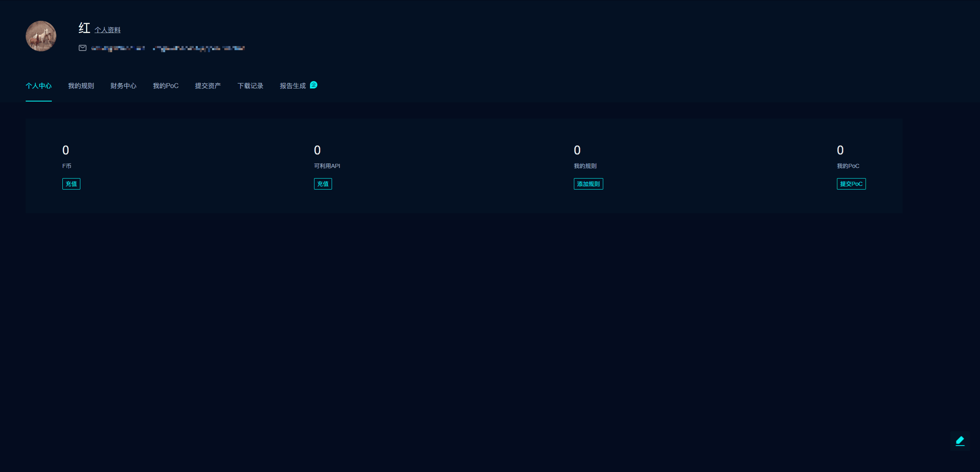
Task: Click the username 红 heading
Action: (x=84, y=28)
